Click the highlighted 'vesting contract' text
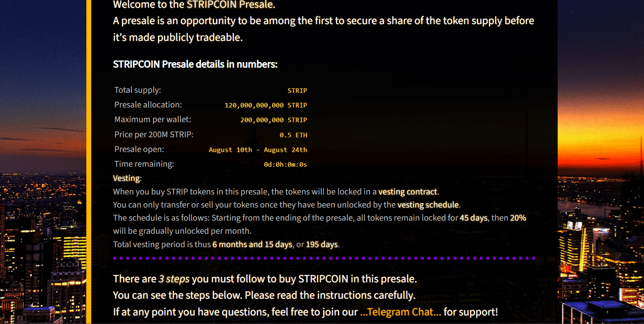This screenshot has width=644, height=324. pyautogui.click(x=408, y=192)
